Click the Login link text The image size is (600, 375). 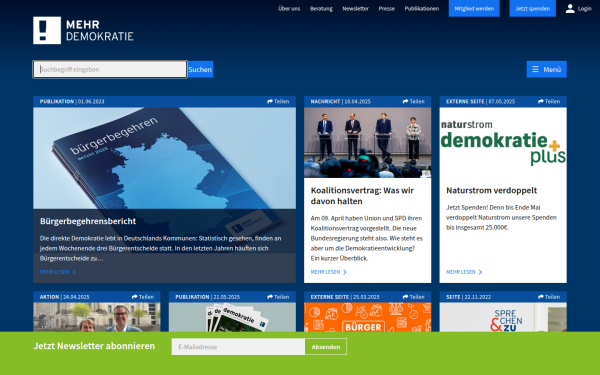585,8
